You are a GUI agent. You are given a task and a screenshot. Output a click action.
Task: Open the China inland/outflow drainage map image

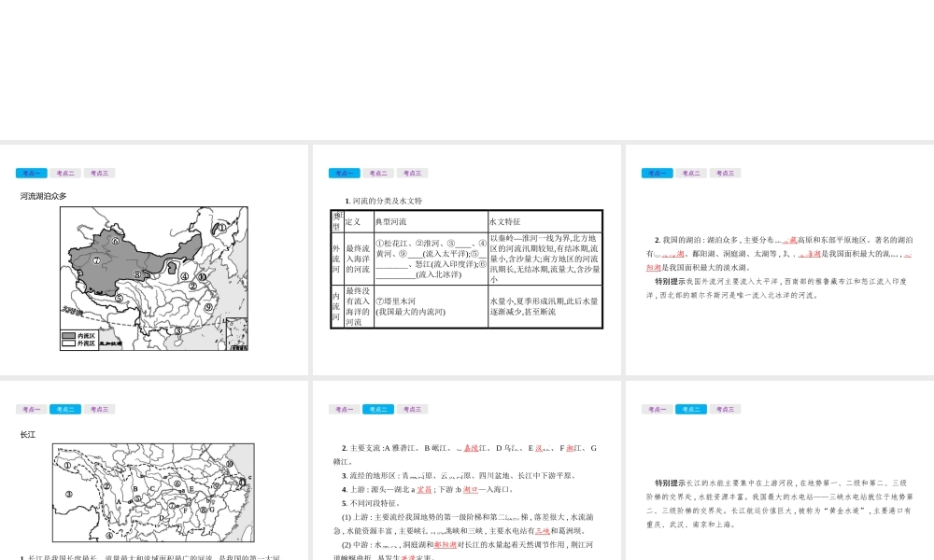coord(154,278)
